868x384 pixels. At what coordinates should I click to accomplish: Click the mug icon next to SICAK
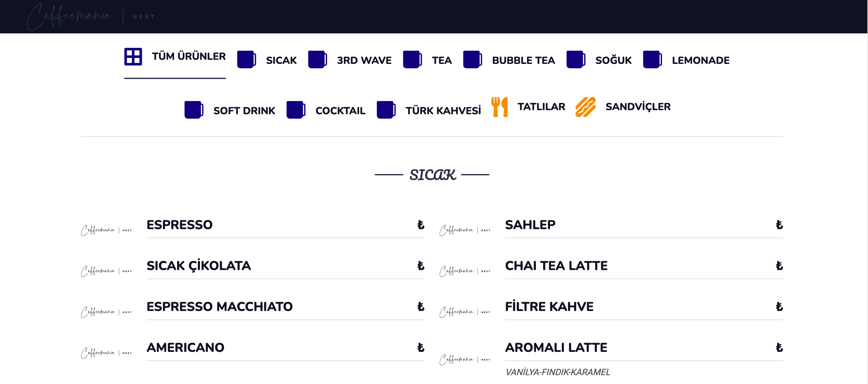(x=246, y=60)
